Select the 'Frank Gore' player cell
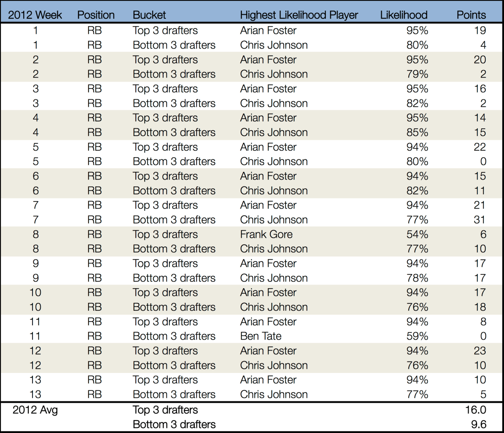504x433 pixels. 266,234
